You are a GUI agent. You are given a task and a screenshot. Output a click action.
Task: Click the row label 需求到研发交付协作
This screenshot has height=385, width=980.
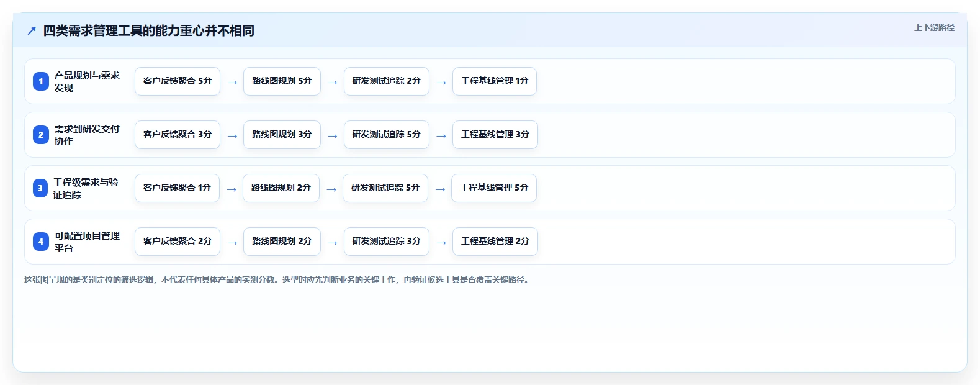[x=87, y=135]
